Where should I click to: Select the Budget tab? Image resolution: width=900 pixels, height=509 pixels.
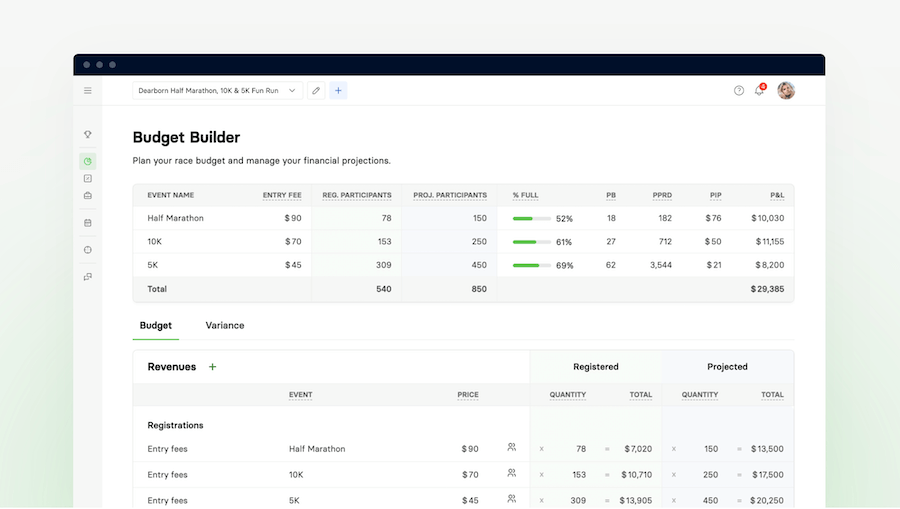tap(156, 326)
